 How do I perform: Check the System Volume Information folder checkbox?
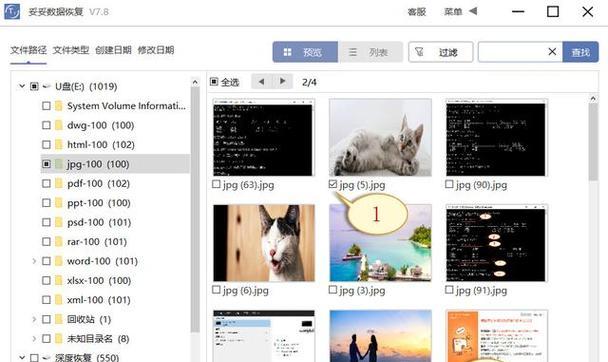tap(46, 105)
